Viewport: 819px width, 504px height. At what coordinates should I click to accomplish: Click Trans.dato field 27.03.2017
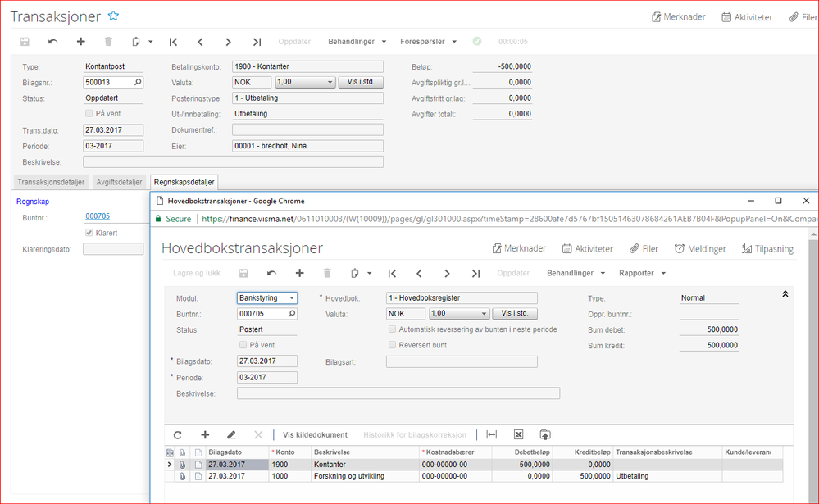pos(113,130)
